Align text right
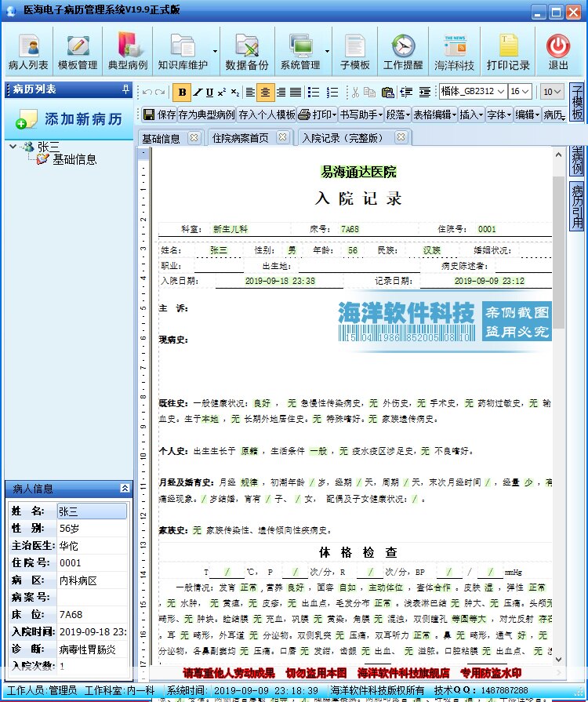The image size is (588, 702). 281,93
